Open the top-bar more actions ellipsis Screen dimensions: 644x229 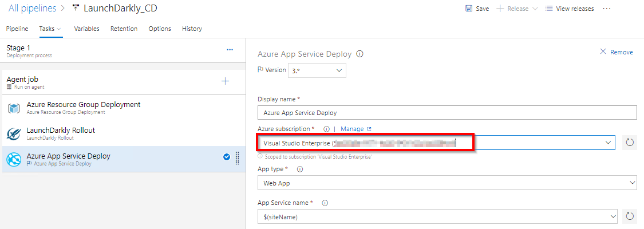(607, 9)
